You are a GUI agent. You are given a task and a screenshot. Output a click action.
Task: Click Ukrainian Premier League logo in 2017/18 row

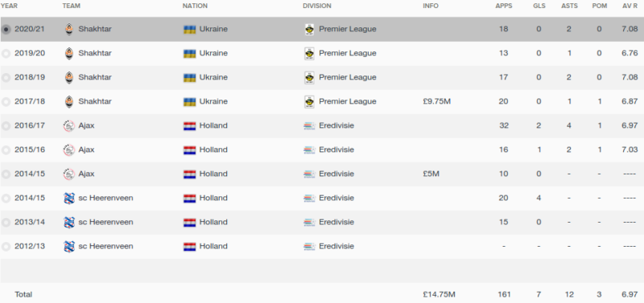click(309, 102)
